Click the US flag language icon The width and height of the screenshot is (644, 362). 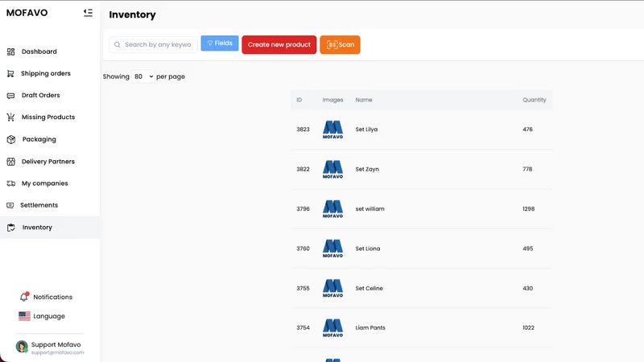tap(24, 316)
